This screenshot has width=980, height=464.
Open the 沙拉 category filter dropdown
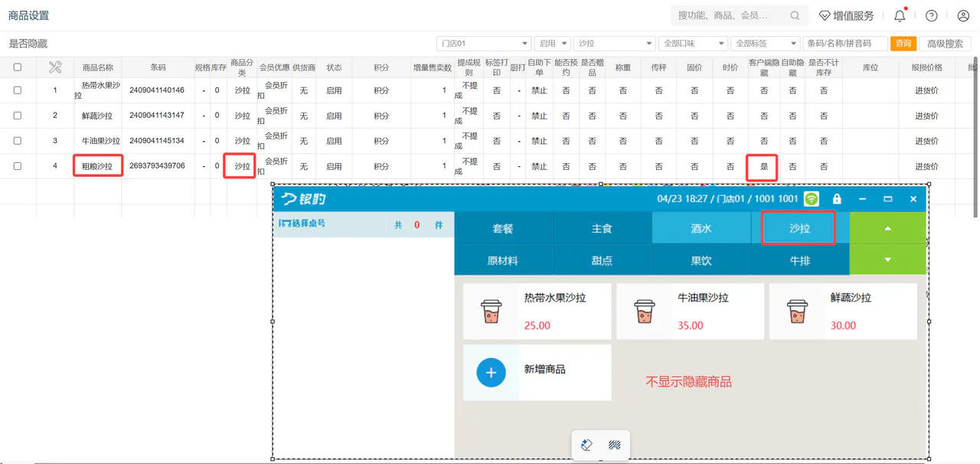614,44
